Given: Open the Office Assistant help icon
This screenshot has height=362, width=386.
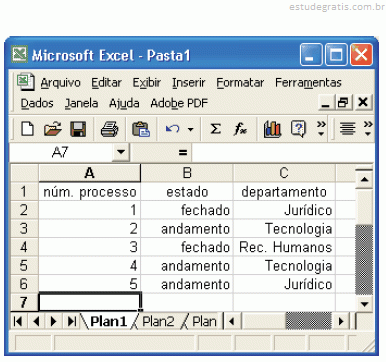Looking at the screenshot, I should tap(298, 129).
